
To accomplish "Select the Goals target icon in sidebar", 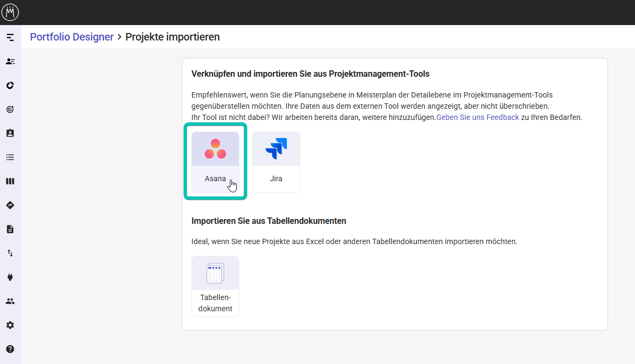I will coord(10,109).
